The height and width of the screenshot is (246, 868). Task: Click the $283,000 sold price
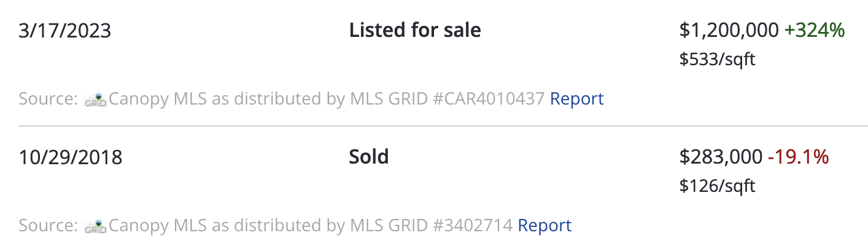[x=721, y=157]
